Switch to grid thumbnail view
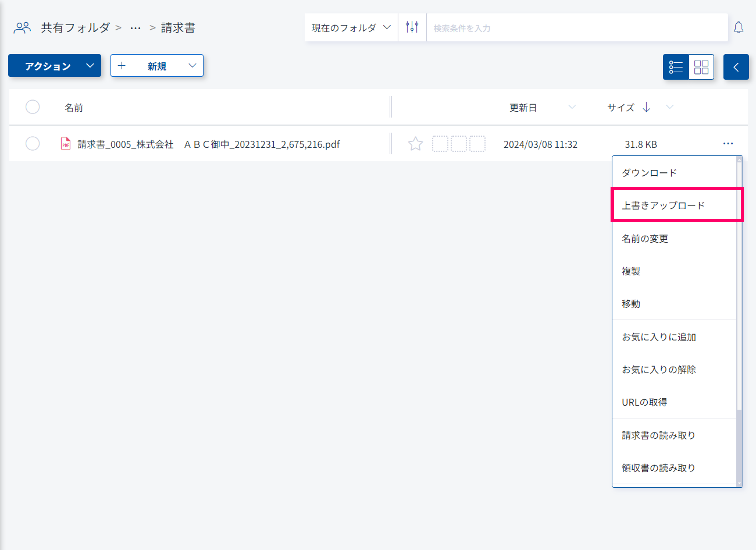This screenshot has width=756, height=550. [701, 67]
